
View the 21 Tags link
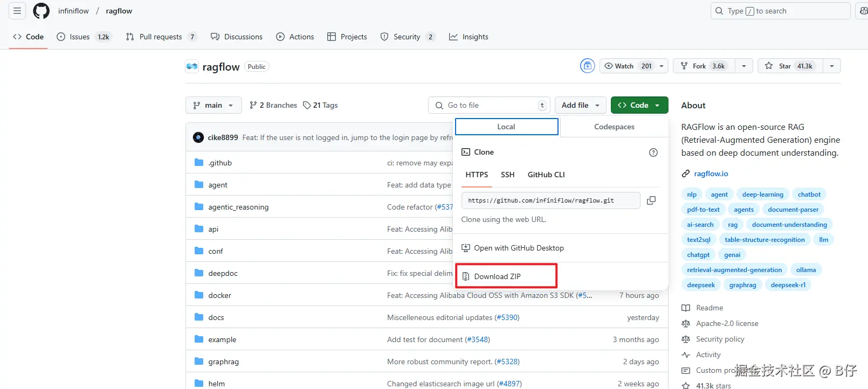point(320,105)
